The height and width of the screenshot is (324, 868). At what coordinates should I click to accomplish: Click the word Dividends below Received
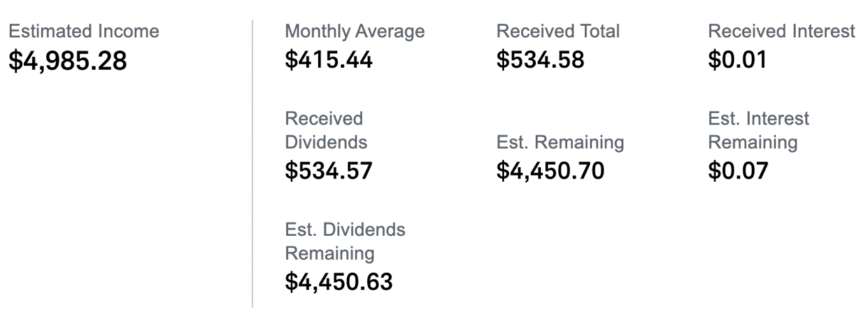pyautogui.click(x=325, y=142)
